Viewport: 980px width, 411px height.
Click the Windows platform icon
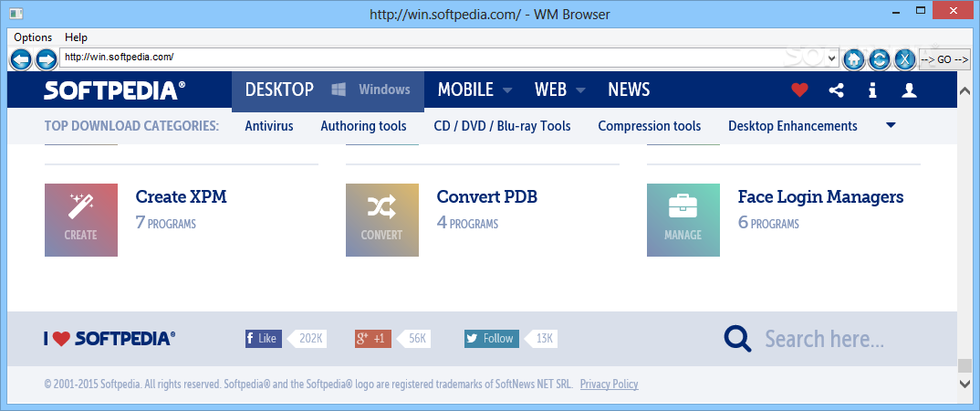tap(339, 90)
